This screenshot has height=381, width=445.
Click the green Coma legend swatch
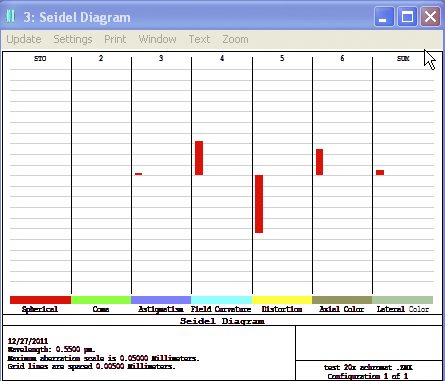(101, 300)
